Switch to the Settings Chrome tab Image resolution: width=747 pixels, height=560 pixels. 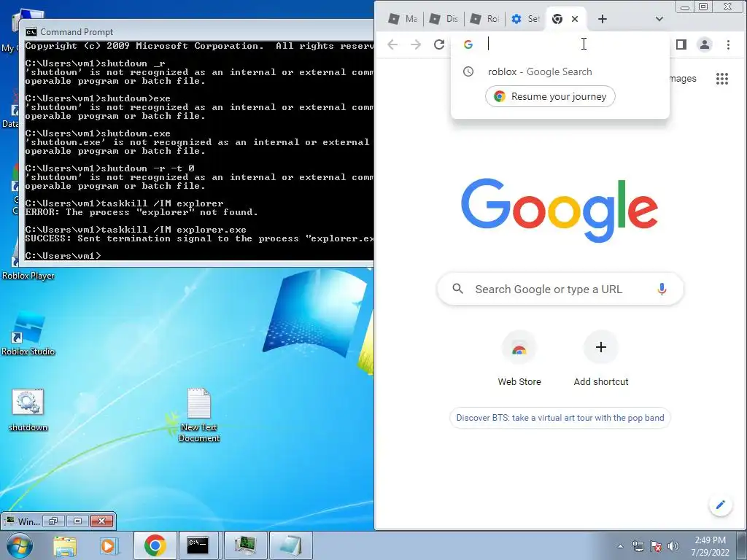(x=525, y=19)
